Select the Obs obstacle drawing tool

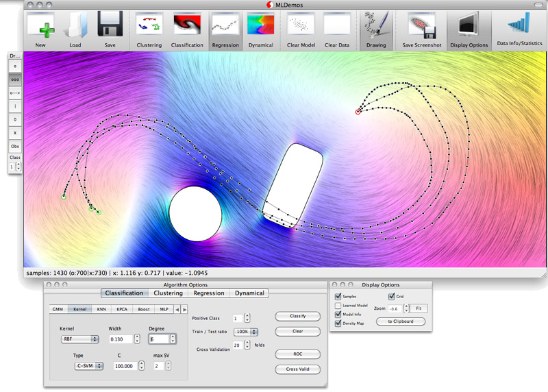pos(14,147)
